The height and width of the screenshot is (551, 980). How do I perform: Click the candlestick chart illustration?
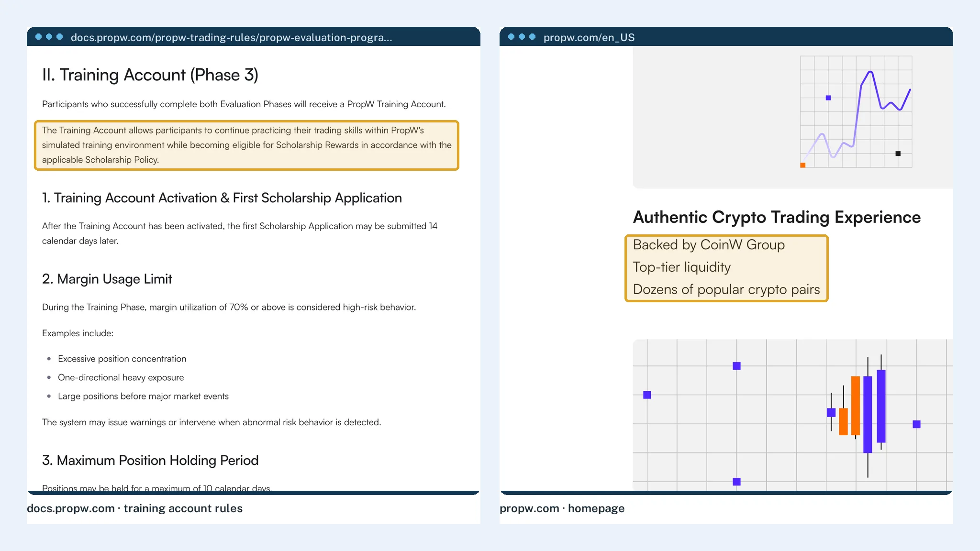pos(793,415)
